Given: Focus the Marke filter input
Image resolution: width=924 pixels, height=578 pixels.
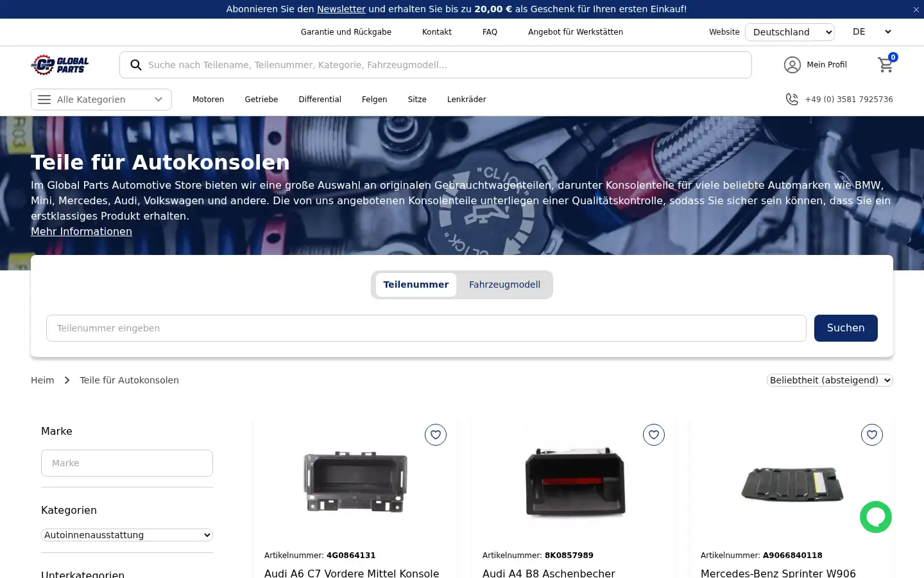Looking at the screenshot, I should [x=127, y=463].
